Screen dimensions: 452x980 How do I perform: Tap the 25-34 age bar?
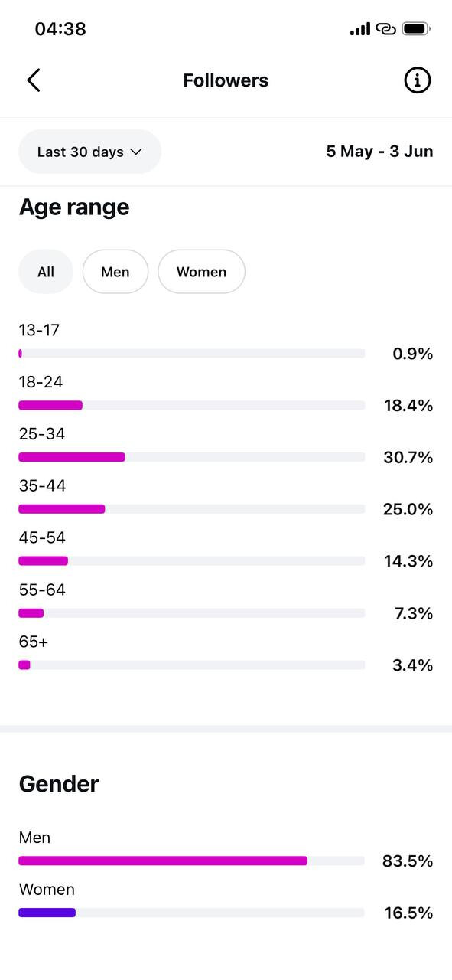click(191, 457)
